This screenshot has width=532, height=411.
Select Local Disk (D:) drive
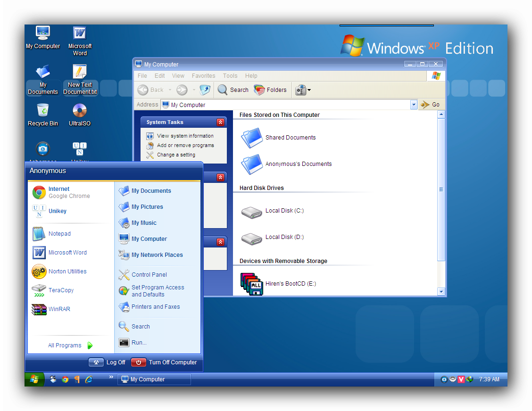click(x=273, y=238)
